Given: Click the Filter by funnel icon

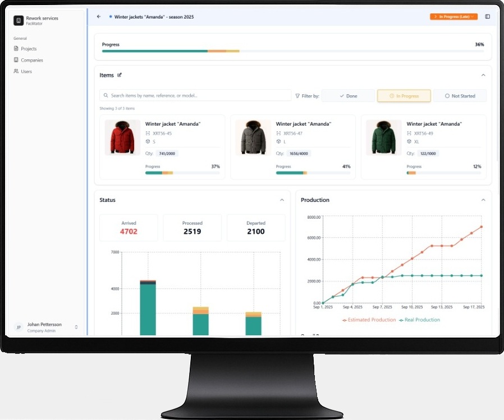Looking at the screenshot, I should coord(297,96).
